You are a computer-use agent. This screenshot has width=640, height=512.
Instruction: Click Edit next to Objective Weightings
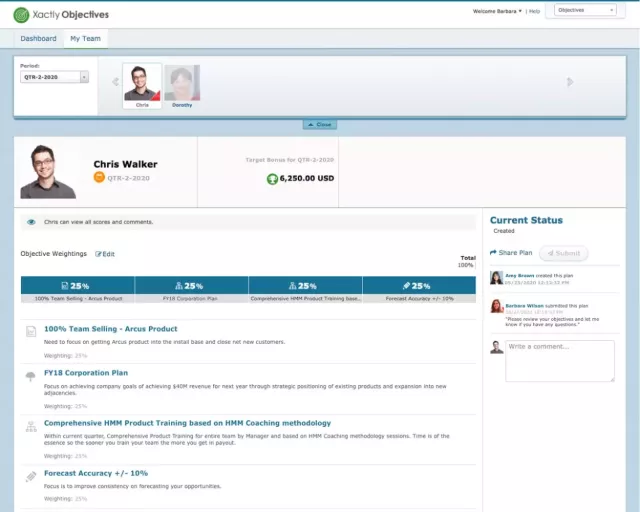[105, 254]
